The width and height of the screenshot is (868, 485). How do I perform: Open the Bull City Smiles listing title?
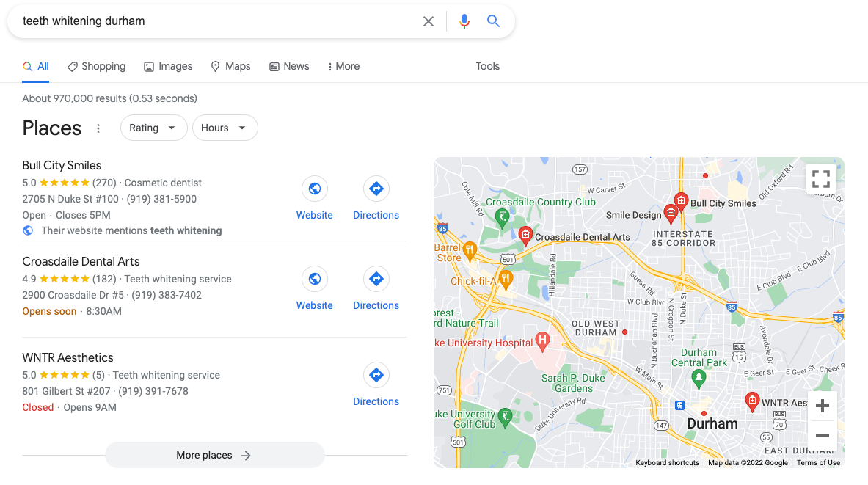click(62, 166)
